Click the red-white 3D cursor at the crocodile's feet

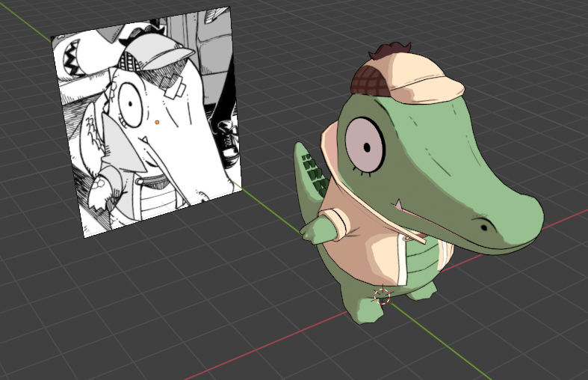[x=382, y=297]
